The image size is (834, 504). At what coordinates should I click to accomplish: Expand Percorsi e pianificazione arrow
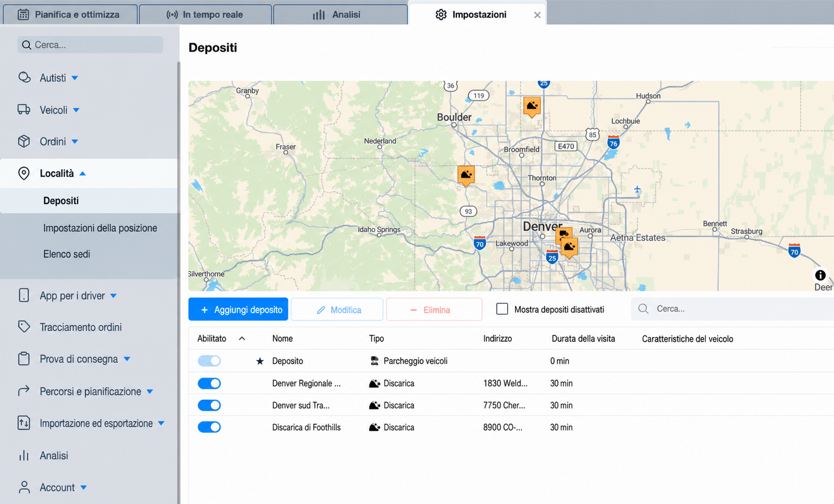150,391
